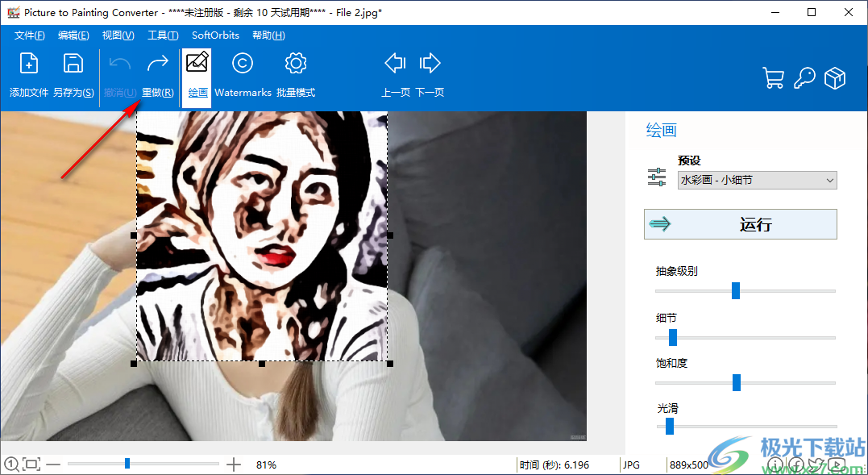Click the 81% zoom value
The height and width of the screenshot is (475, 868).
(266, 465)
